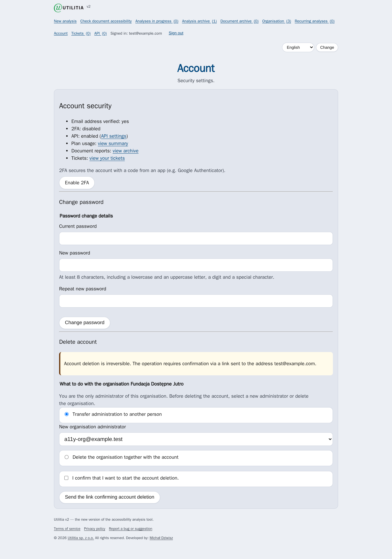Open the New analysis menu item
This screenshot has width=392, height=559.
tap(65, 21)
